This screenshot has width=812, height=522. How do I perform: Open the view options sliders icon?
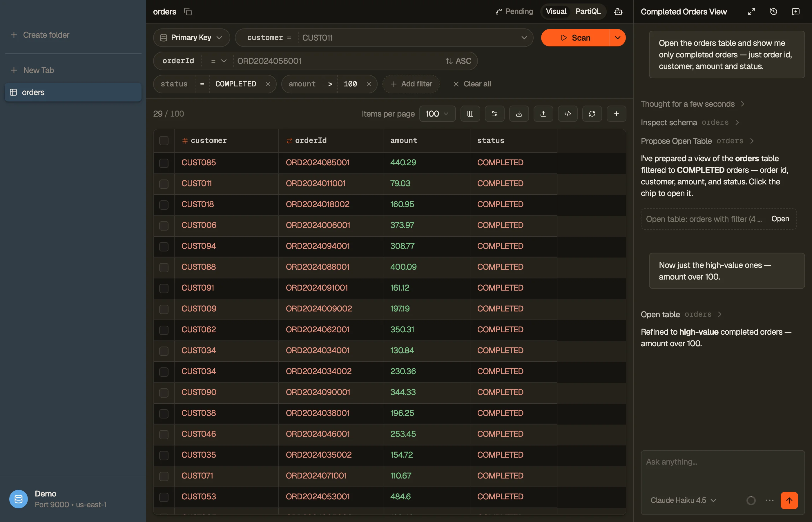(495, 114)
